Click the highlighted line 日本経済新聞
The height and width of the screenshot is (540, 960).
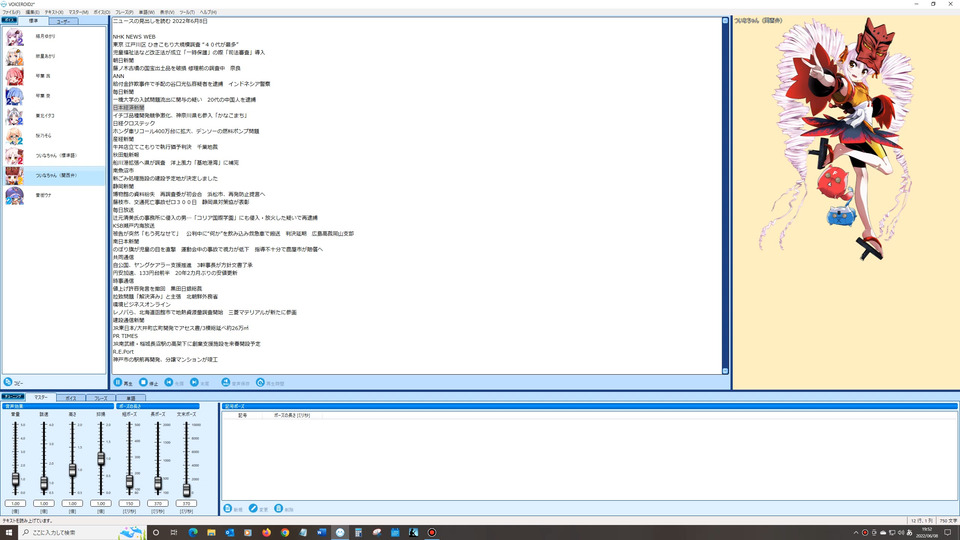129,108
